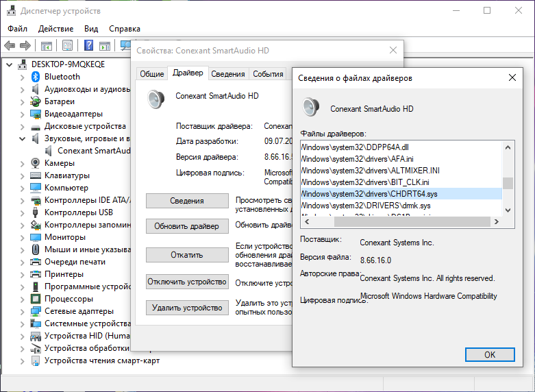Click the Device Manager title bar icon
This screenshot has width=535, height=392.
point(11,10)
